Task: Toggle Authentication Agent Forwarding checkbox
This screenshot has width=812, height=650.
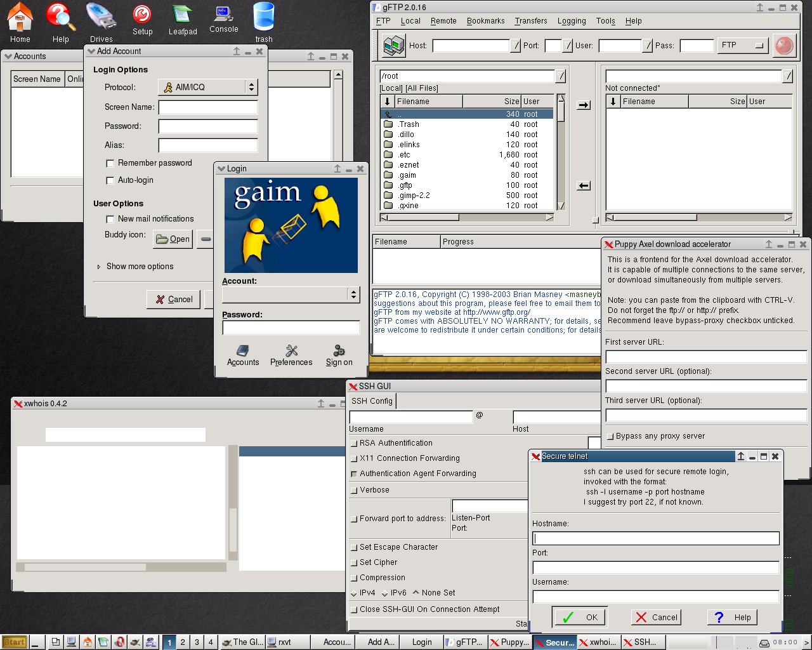Action: click(354, 474)
